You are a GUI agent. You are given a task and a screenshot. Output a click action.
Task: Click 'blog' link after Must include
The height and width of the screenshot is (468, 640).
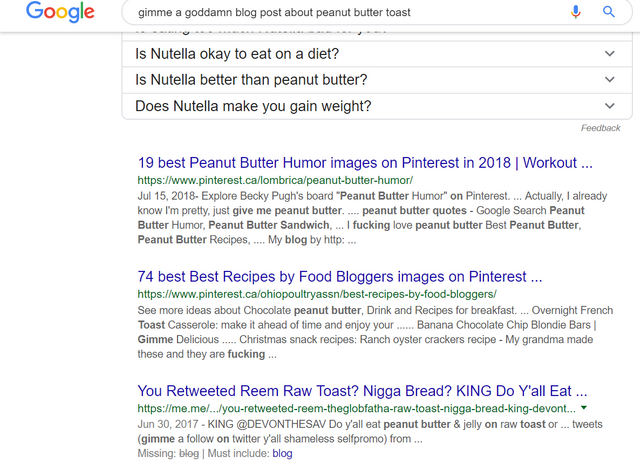coord(282,453)
